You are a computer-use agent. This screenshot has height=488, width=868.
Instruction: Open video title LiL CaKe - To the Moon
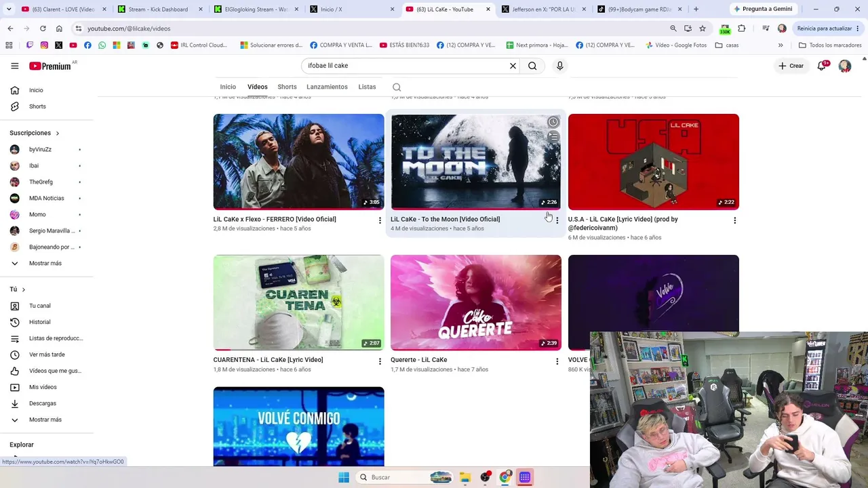tap(445, 219)
